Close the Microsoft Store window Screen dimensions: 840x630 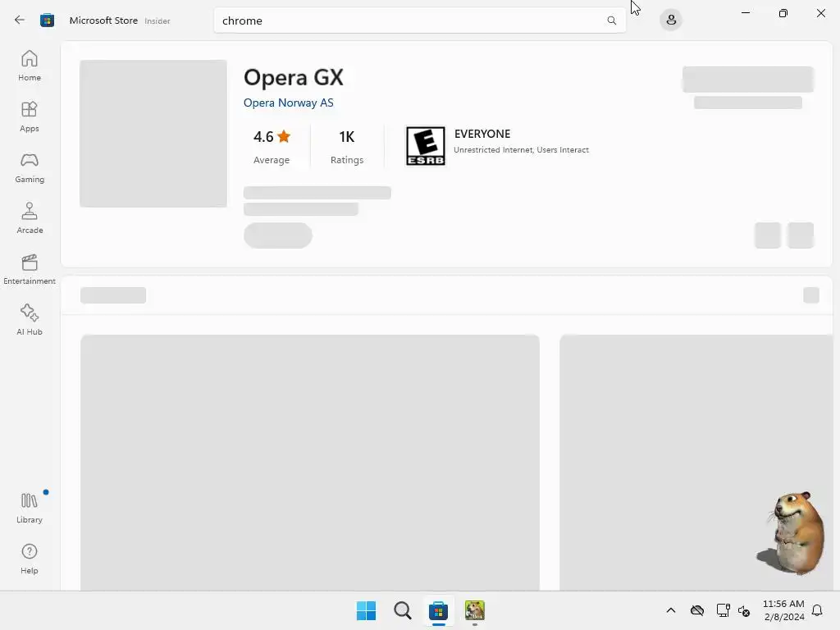[x=820, y=13]
